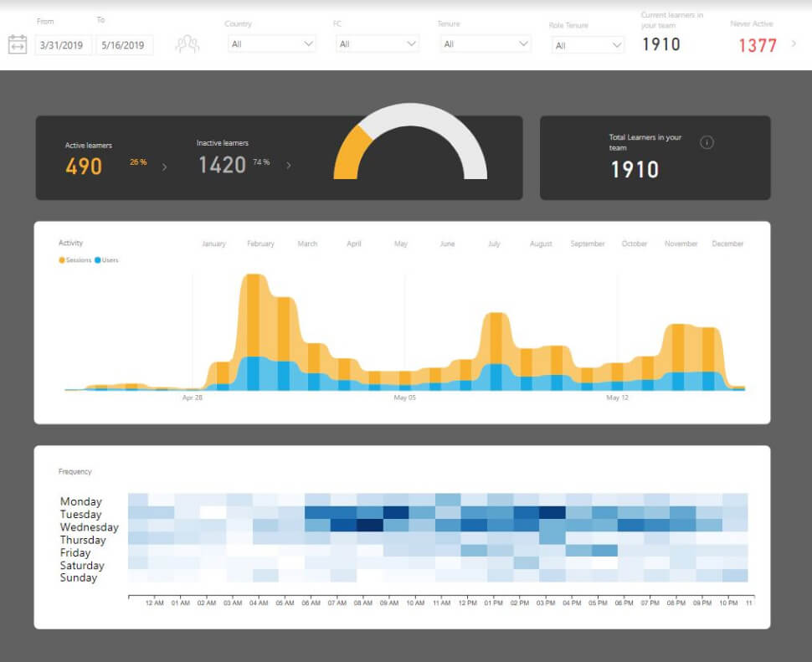
Task: Click the arrow next to Inactive learners
Action: pos(289,166)
